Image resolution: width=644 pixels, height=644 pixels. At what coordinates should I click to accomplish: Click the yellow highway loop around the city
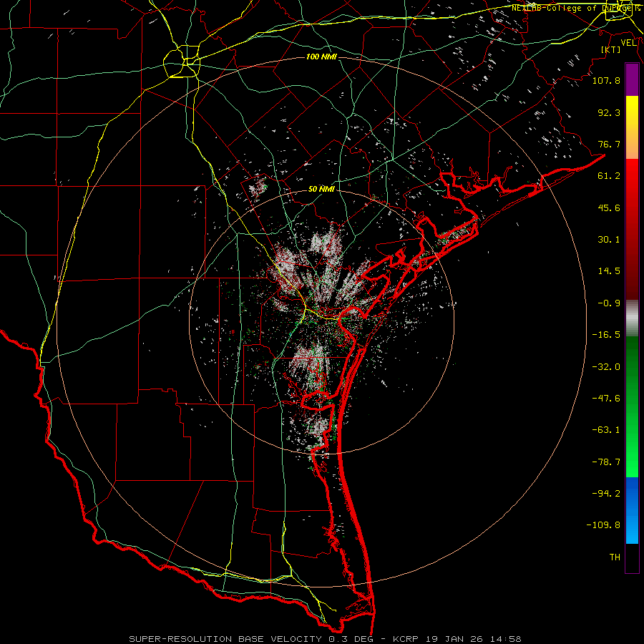[x=182, y=62]
